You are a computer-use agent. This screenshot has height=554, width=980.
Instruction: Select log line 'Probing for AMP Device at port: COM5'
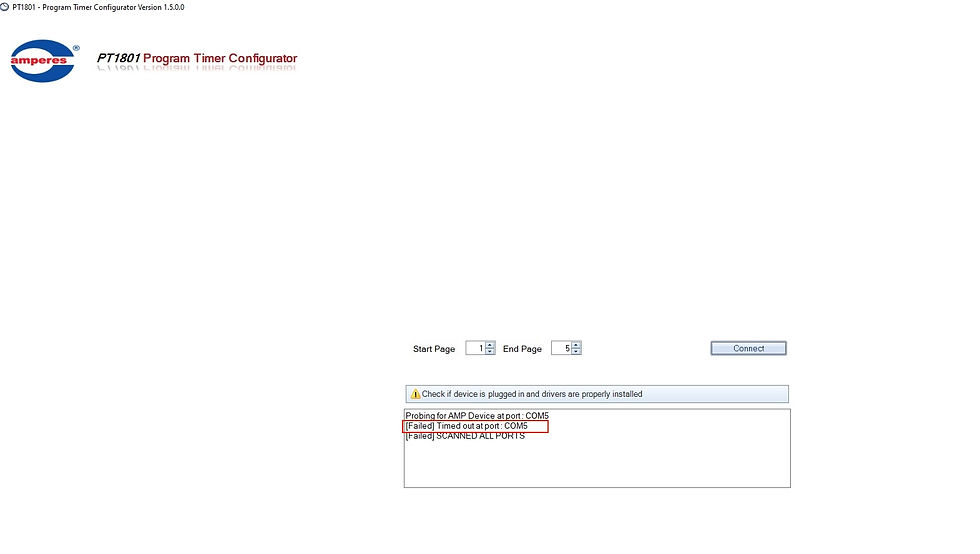click(x=477, y=416)
